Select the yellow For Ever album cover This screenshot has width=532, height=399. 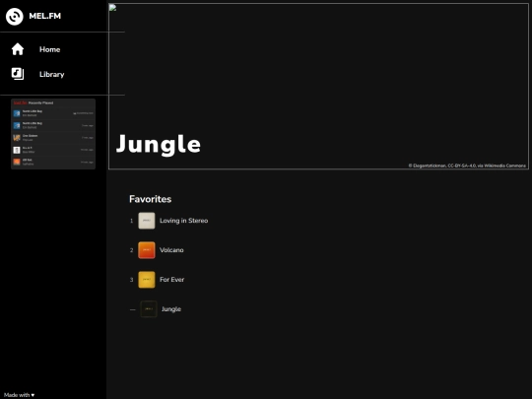click(147, 280)
